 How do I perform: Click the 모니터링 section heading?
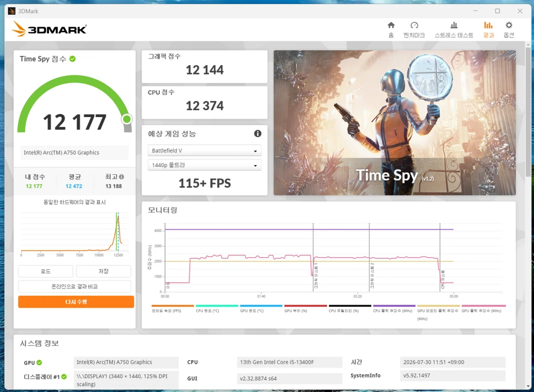point(162,210)
